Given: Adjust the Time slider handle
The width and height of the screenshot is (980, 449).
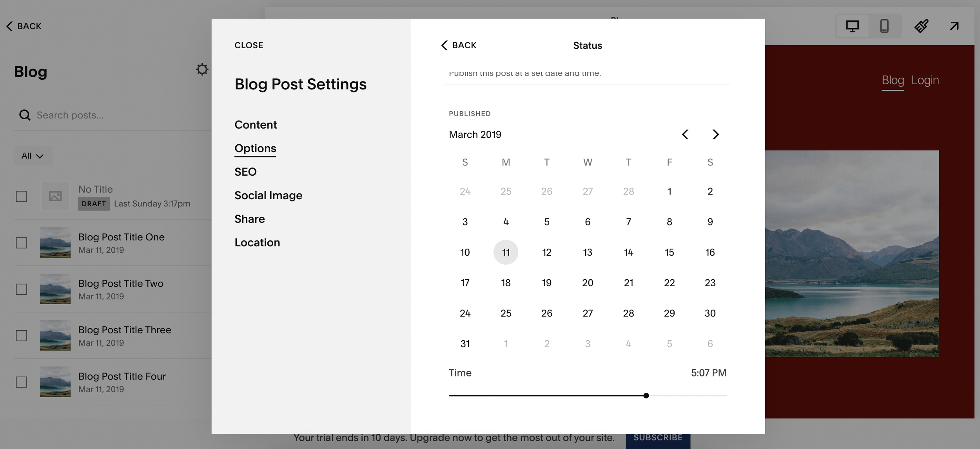Looking at the screenshot, I should (x=646, y=396).
